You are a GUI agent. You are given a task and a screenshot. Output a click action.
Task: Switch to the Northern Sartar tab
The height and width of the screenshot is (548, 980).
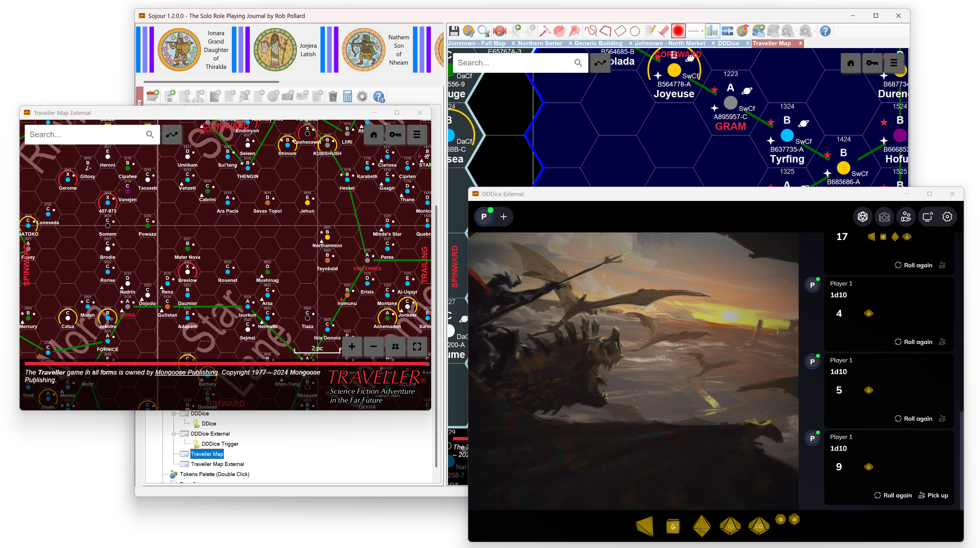point(540,43)
